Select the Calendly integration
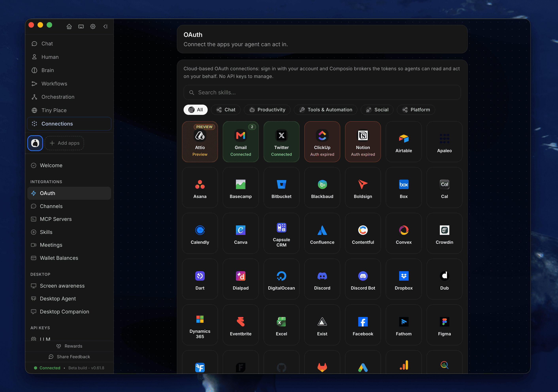 [200, 233]
